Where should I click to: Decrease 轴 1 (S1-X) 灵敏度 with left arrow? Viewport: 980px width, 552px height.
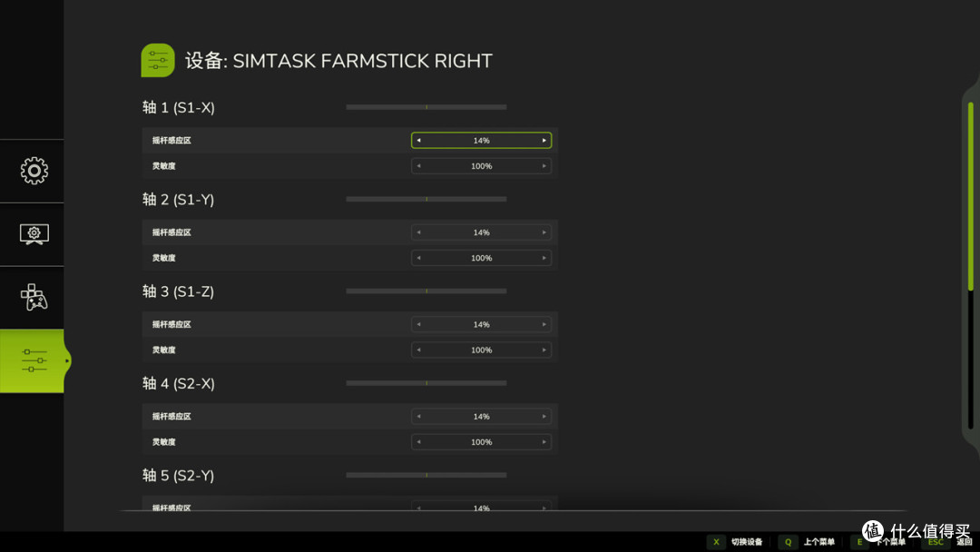click(418, 166)
